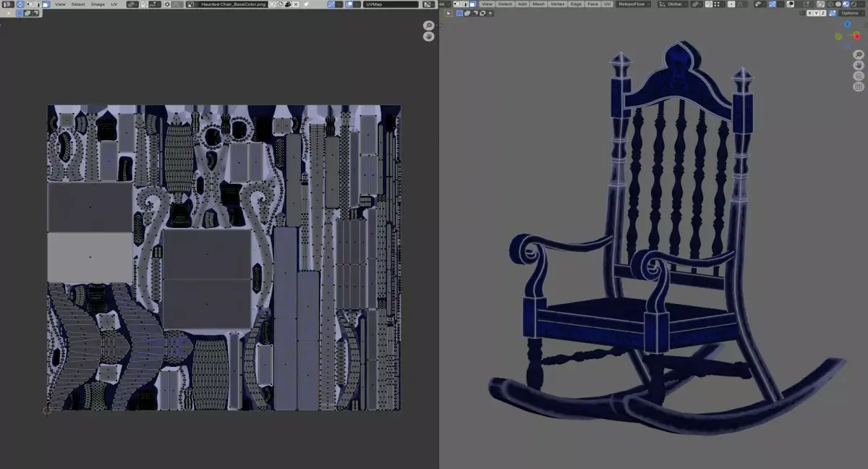Toggle fake user shield for image

[272, 4]
